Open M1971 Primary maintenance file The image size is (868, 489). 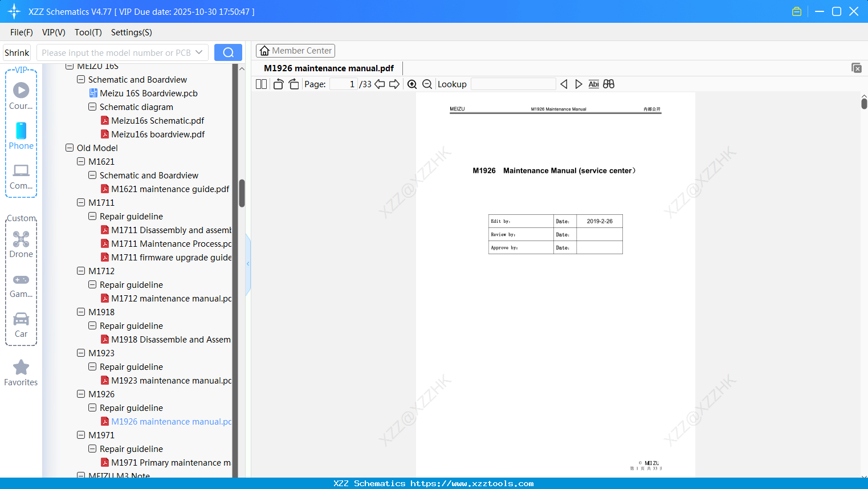(x=166, y=463)
